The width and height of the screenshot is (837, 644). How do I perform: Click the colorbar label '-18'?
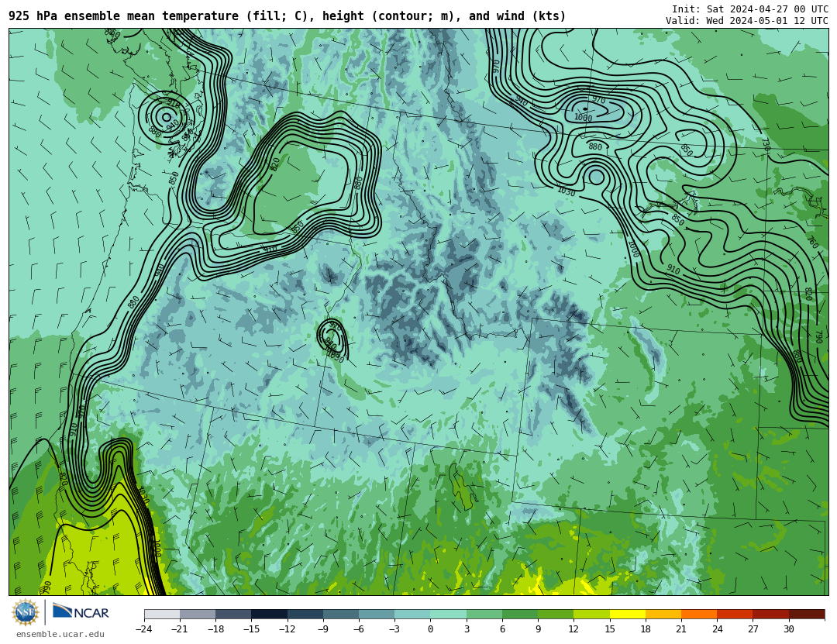click(215, 629)
